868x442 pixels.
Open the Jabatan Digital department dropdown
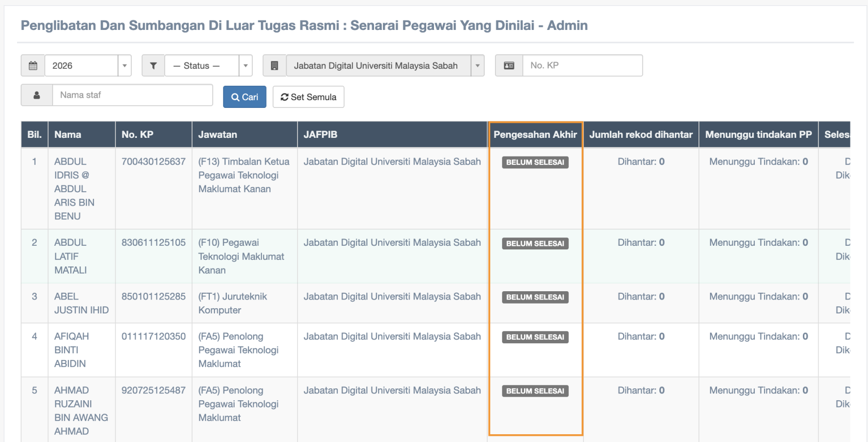tap(385, 66)
